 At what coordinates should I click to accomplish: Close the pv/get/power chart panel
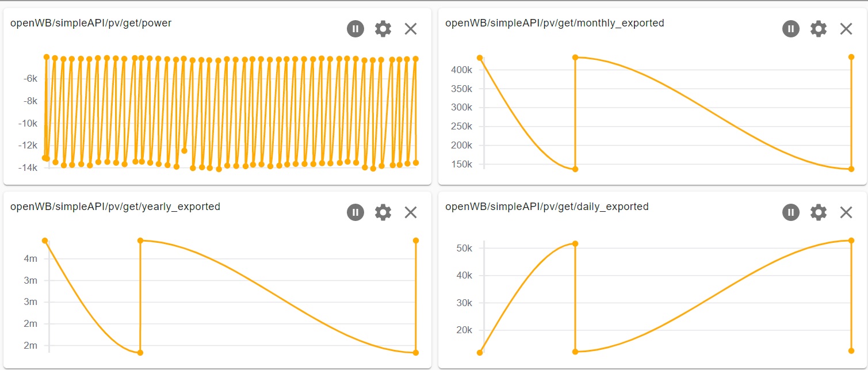click(411, 29)
